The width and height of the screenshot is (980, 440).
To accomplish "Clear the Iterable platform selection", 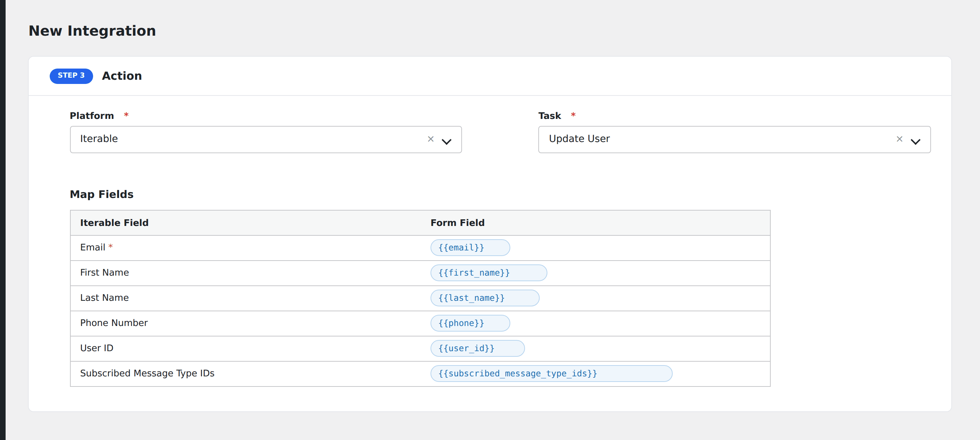I will coord(430,139).
